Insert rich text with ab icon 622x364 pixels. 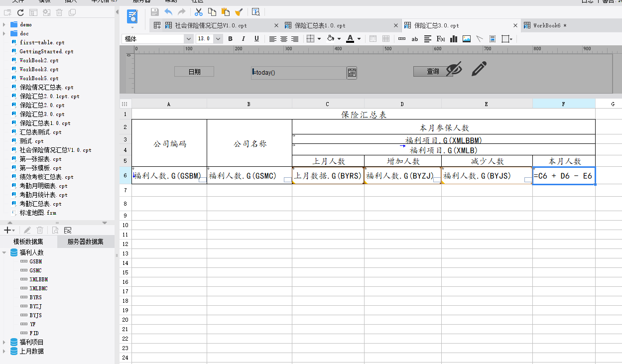[x=415, y=39]
